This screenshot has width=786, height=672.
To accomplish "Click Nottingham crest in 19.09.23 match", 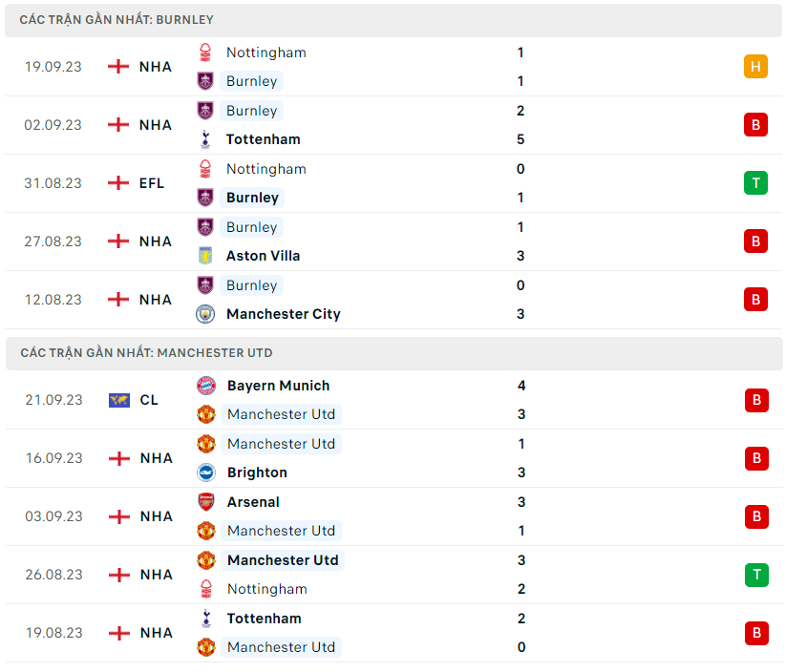I will pos(205,52).
